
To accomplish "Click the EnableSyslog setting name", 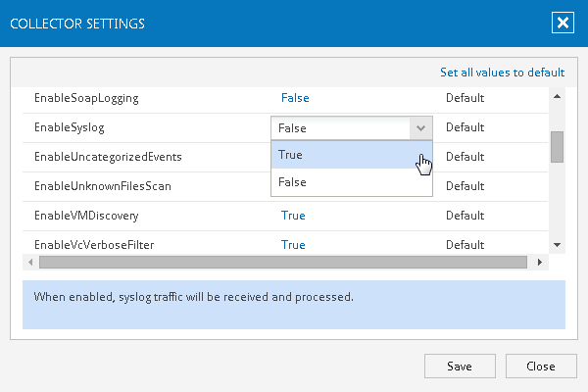I will pos(69,127).
